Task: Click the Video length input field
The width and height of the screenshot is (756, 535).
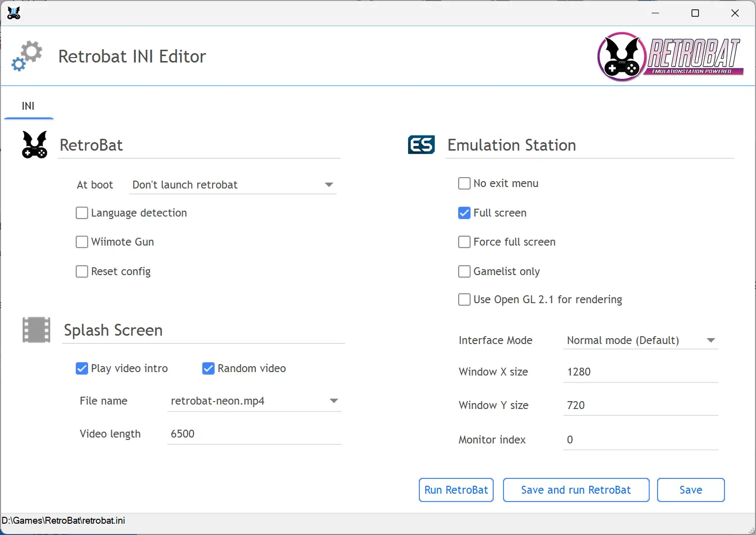Action: [x=254, y=434]
